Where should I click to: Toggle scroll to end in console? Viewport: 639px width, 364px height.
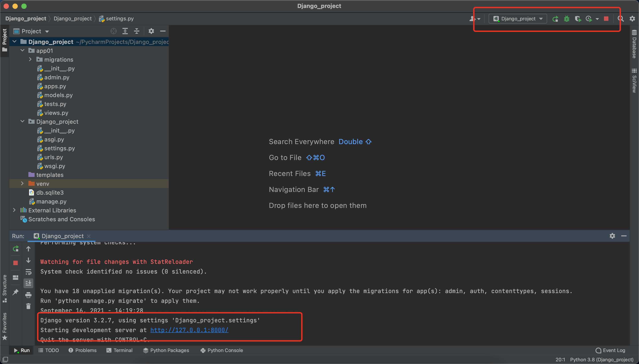point(28,283)
